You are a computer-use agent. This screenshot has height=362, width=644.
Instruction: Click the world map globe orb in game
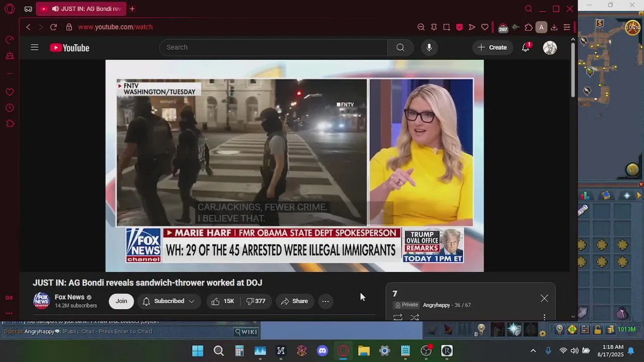pyautogui.click(x=632, y=170)
